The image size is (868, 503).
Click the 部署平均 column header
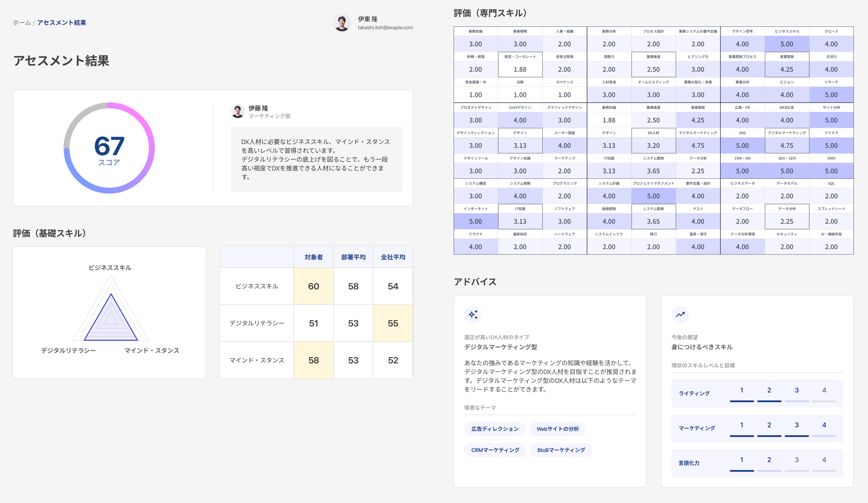pyautogui.click(x=353, y=257)
